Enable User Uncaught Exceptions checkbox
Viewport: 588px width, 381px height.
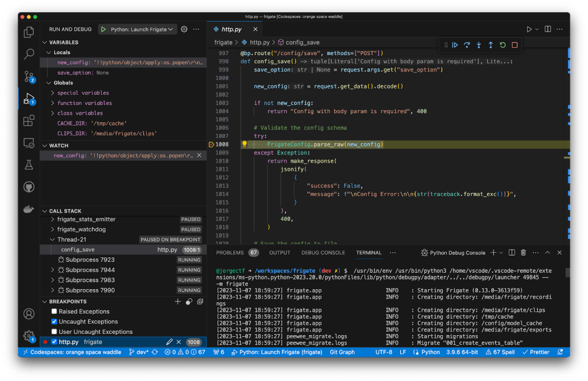[x=54, y=332]
